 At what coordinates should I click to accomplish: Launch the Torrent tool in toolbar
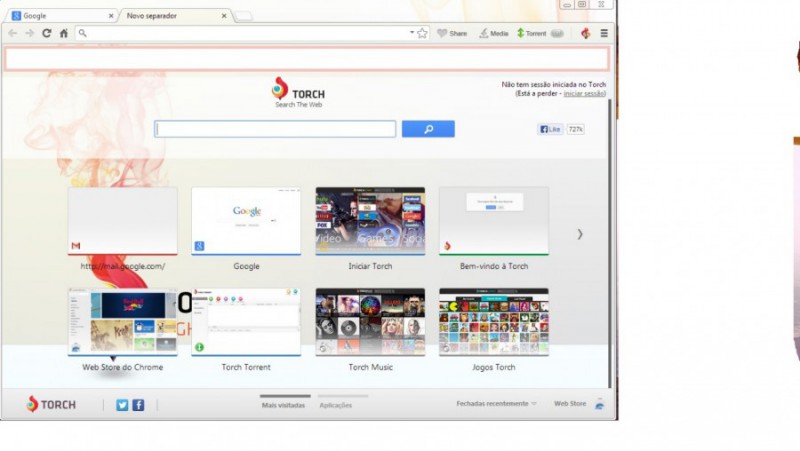(531, 33)
